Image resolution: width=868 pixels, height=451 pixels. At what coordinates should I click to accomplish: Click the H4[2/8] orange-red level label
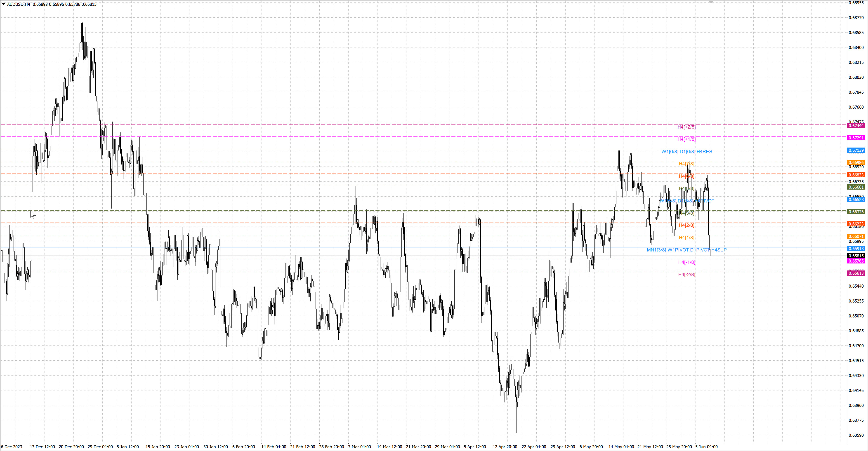point(686,225)
